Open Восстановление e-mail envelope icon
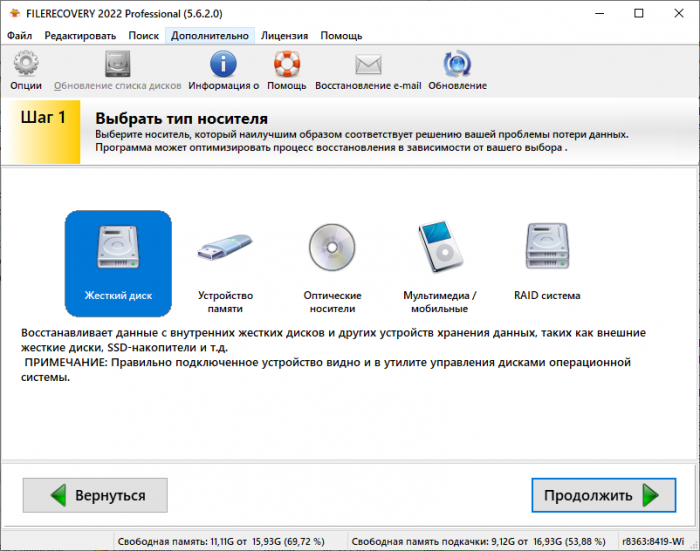Viewport: 700px width, 551px height. (x=368, y=65)
